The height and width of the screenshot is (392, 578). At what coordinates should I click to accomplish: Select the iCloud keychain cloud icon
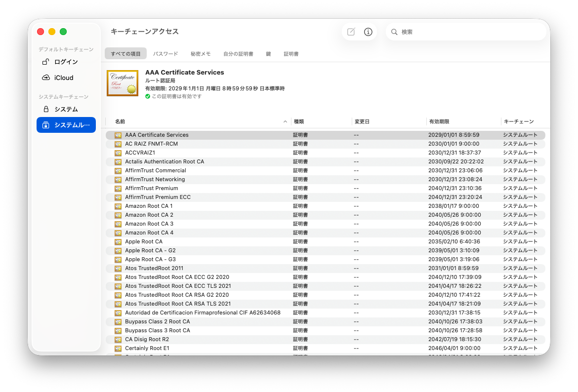pos(46,78)
